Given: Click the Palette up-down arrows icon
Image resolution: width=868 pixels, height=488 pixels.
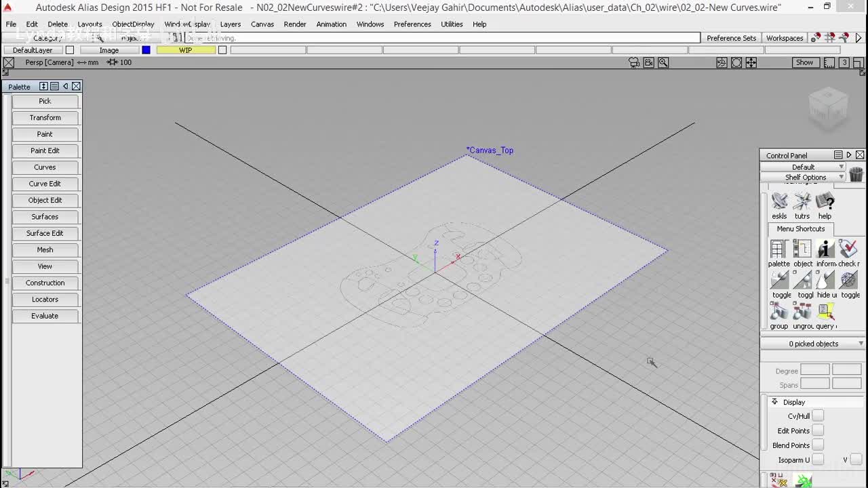Looking at the screenshot, I should click(x=43, y=86).
